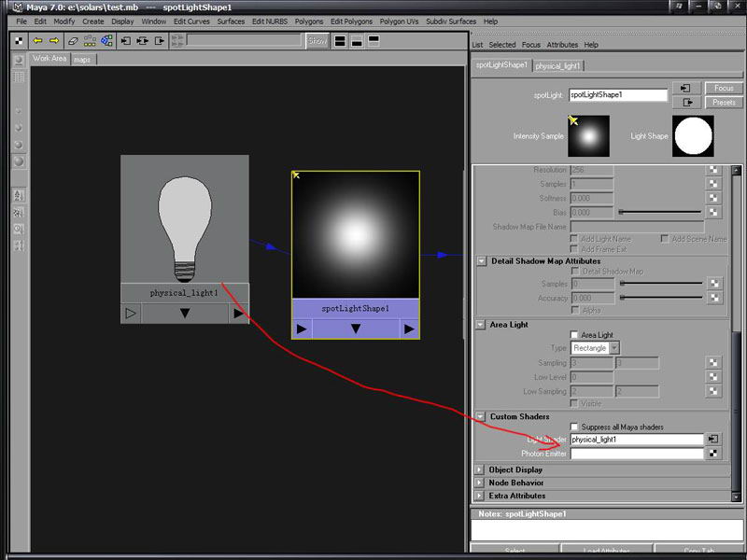This screenshot has width=747, height=560.
Task: Click the eraser clear graph icon
Action: pos(73,41)
